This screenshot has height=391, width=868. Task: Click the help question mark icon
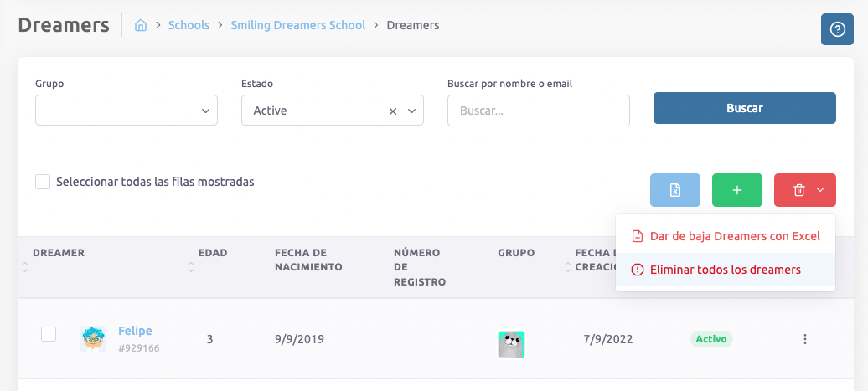point(837,29)
